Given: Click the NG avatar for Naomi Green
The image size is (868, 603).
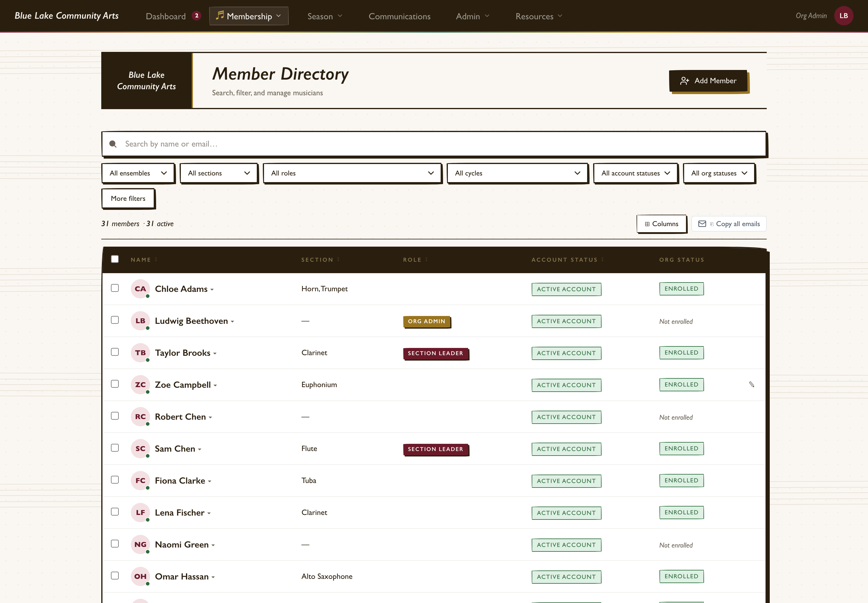Looking at the screenshot, I should [140, 545].
